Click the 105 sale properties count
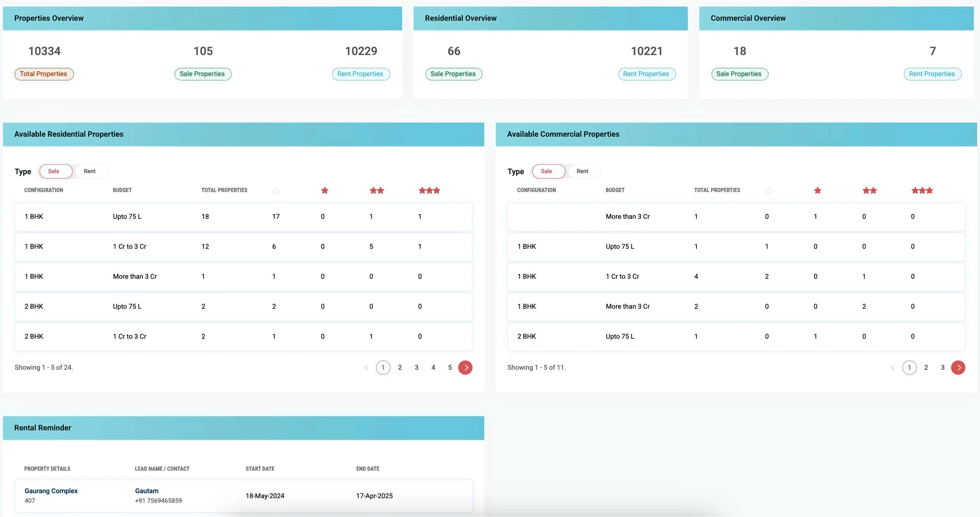 tap(203, 51)
